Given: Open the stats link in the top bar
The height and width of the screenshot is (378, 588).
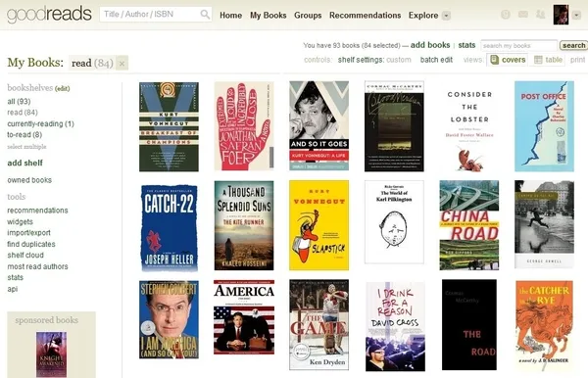Looking at the screenshot, I should click(x=466, y=45).
